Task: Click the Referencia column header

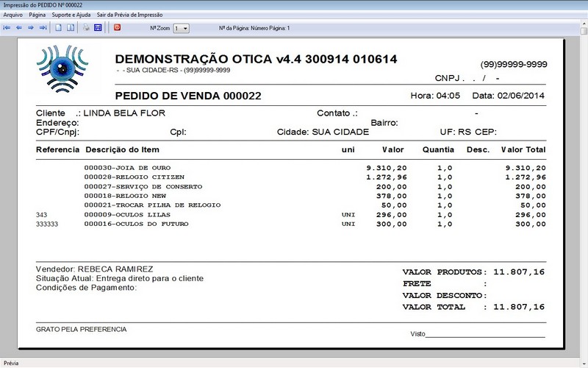Action: pyautogui.click(x=58, y=149)
